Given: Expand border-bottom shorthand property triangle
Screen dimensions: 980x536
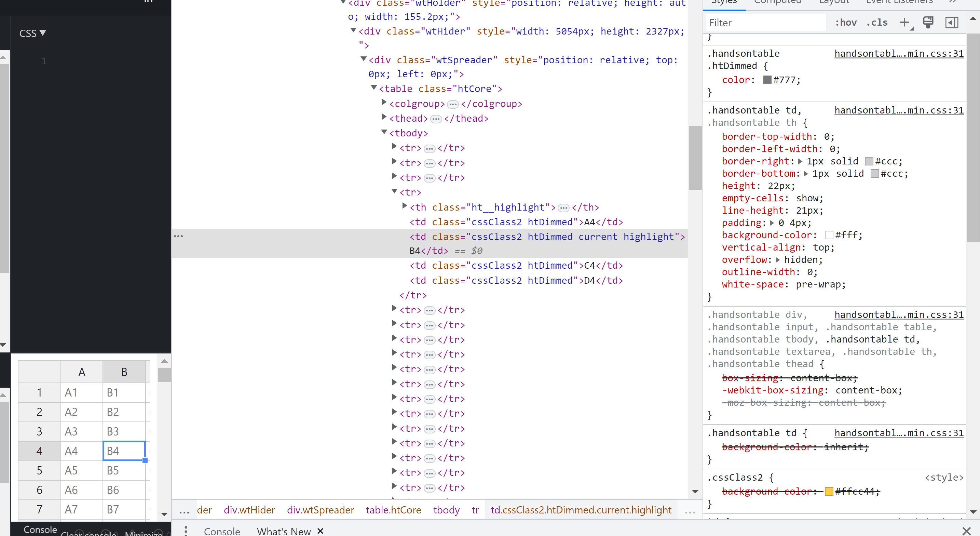Looking at the screenshot, I should pyautogui.click(x=806, y=174).
